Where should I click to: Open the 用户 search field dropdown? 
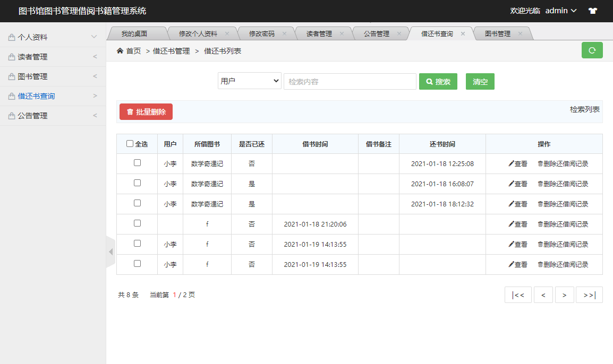(x=249, y=81)
